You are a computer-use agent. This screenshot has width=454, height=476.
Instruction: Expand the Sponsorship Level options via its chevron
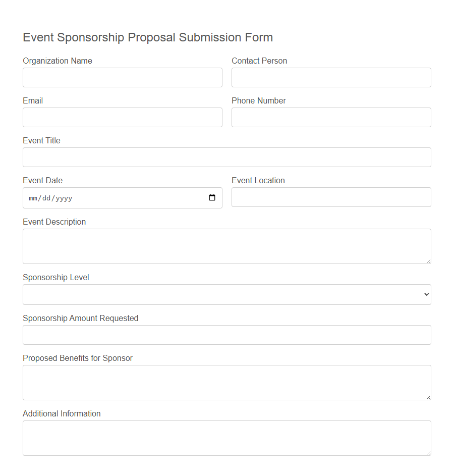click(x=426, y=294)
